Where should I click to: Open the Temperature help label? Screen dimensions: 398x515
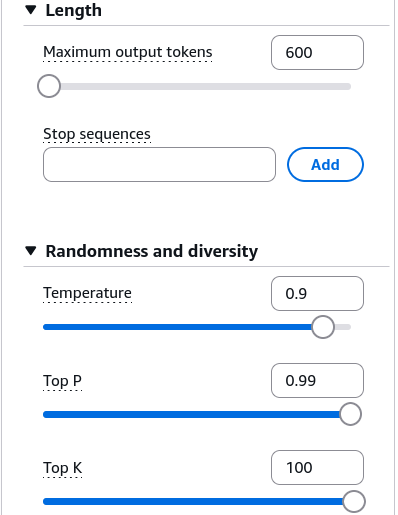pos(87,293)
